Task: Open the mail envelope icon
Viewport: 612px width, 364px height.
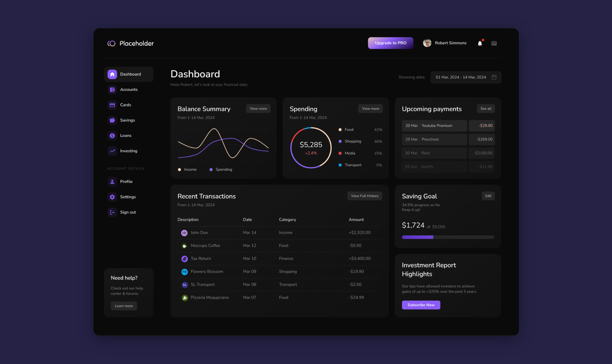Action: click(x=494, y=43)
